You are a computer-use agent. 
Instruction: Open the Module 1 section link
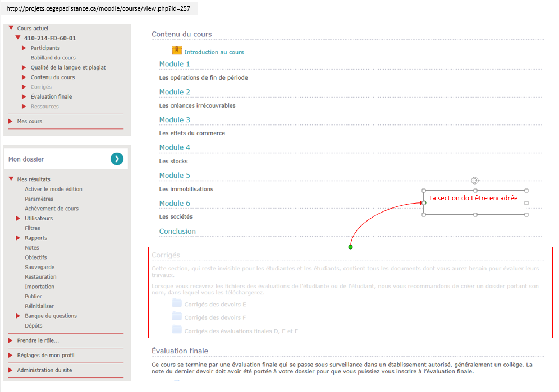pyautogui.click(x=175, y=64)
